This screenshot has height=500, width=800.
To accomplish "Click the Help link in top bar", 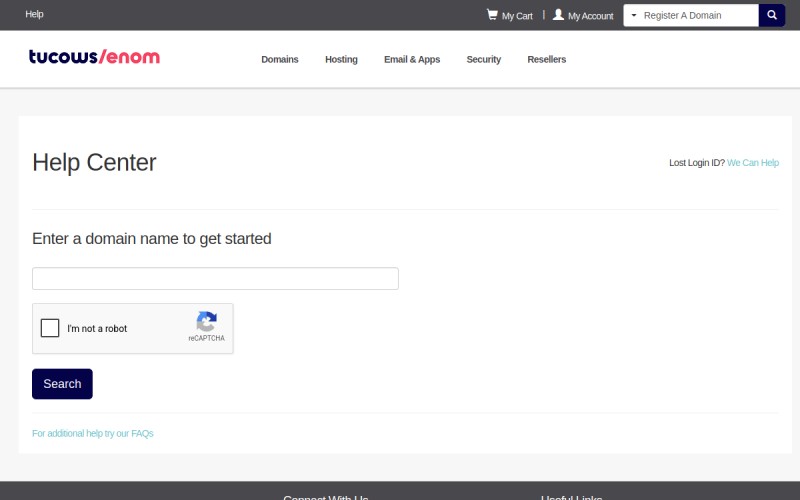I will pos(34,14).
